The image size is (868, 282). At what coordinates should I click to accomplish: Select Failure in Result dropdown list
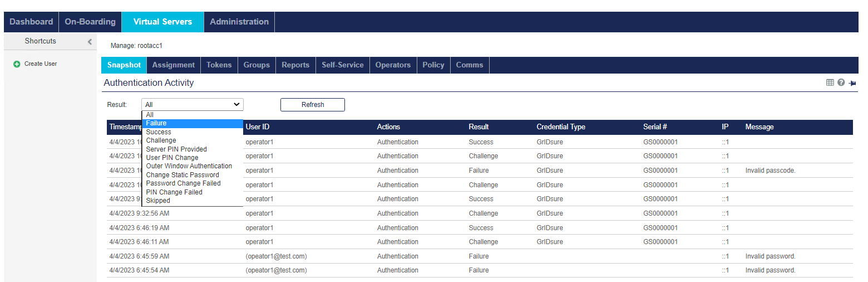click(156, 123)
